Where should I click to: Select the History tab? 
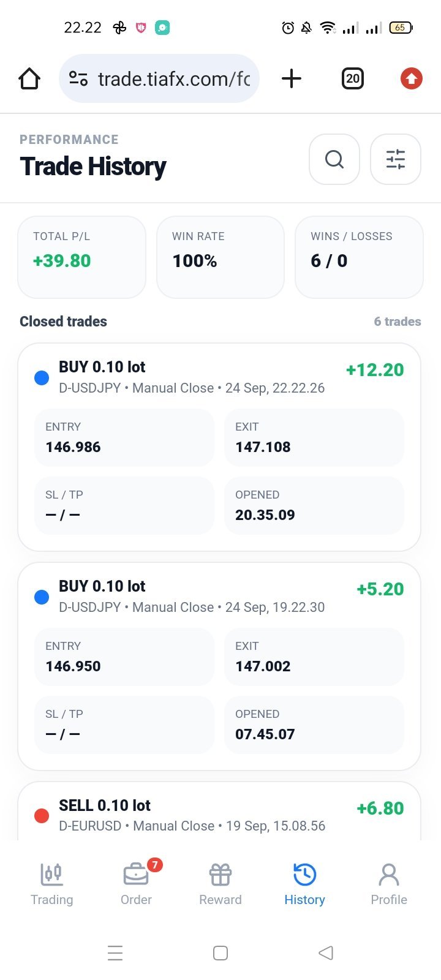(x=304, y=884)
